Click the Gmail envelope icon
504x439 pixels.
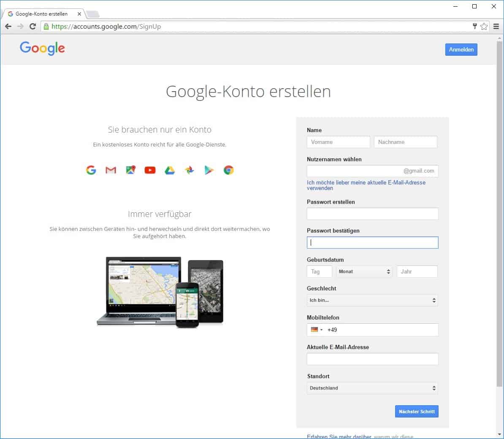[x=111, y=170]
